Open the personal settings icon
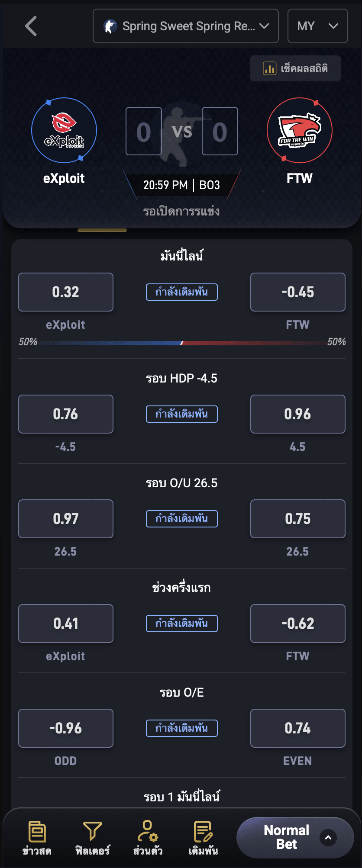The height and width of the screenshot is (868, 362). point(148,832)
